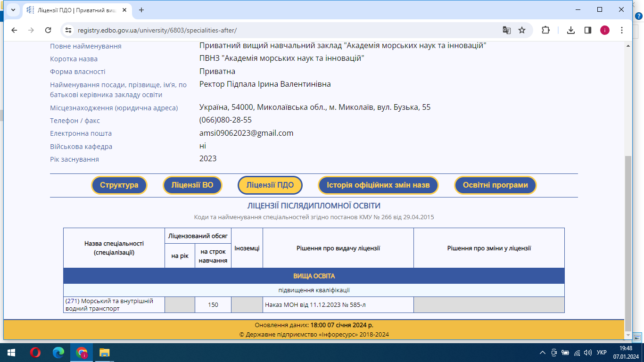This screenshot has width=644, height=362.
Task: Click the Іноземці column header
Action: pos(247,248)
